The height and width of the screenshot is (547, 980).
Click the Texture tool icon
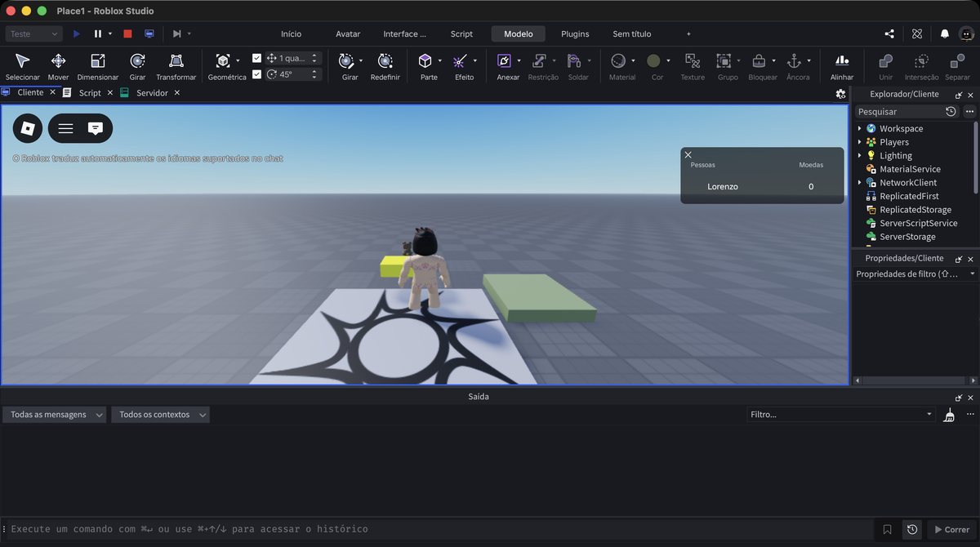[693, 61]
